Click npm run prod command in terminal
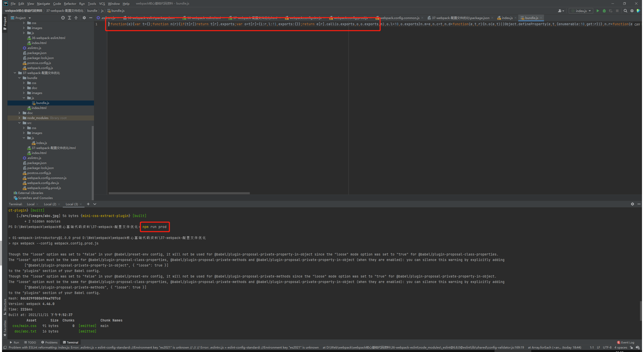The width and height of the screenshot is (644, 352). pos(154,227)
